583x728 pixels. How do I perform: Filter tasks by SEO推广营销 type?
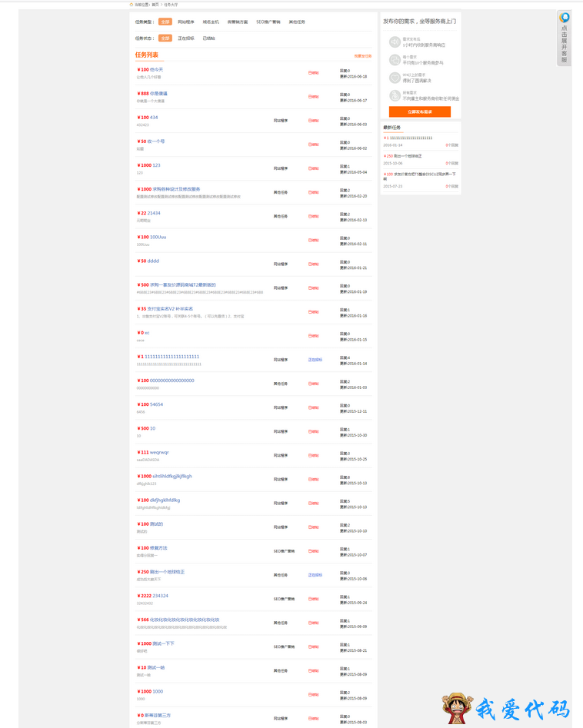coord(268,22)
